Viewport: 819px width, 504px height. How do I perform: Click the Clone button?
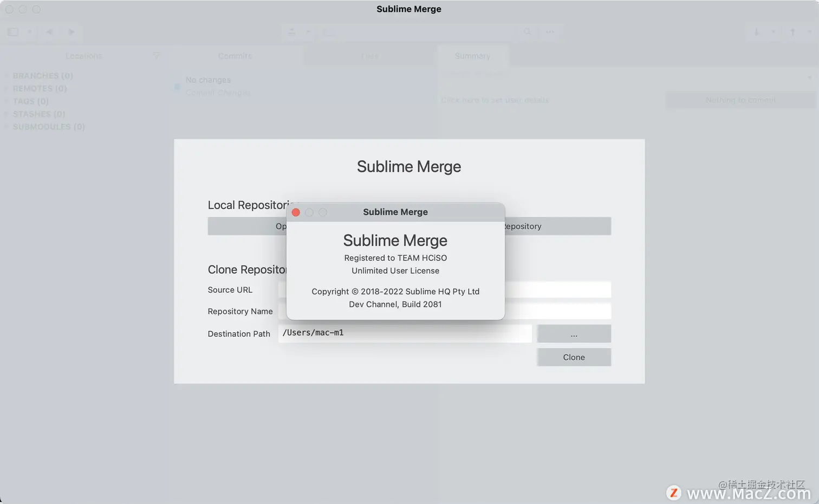[574, 357]
